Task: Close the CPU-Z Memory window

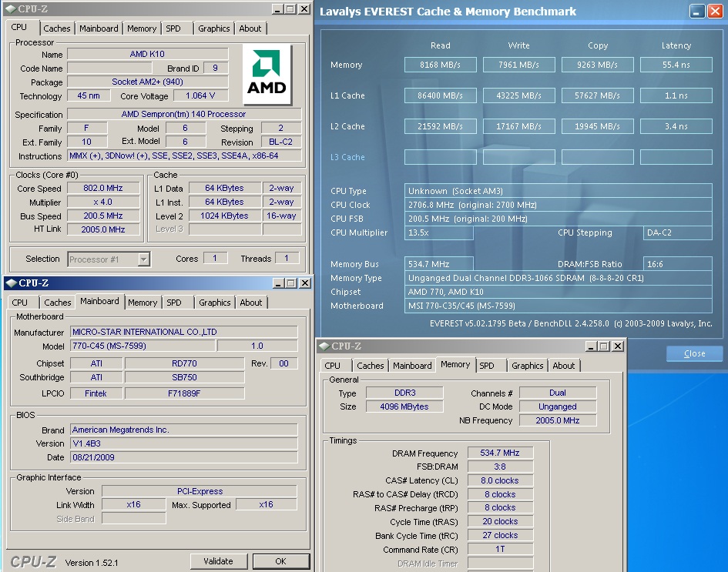Action: [x=618, y=346]
